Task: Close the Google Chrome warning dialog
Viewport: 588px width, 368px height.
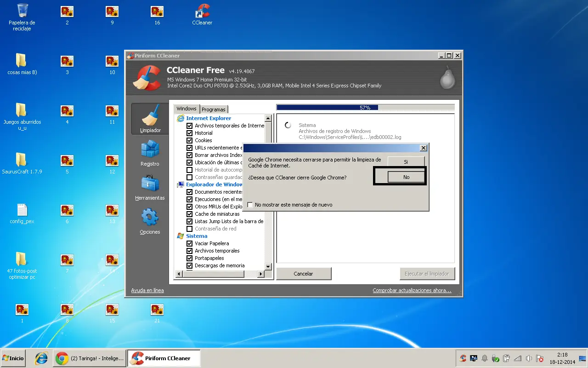Action: pos(424,148)
